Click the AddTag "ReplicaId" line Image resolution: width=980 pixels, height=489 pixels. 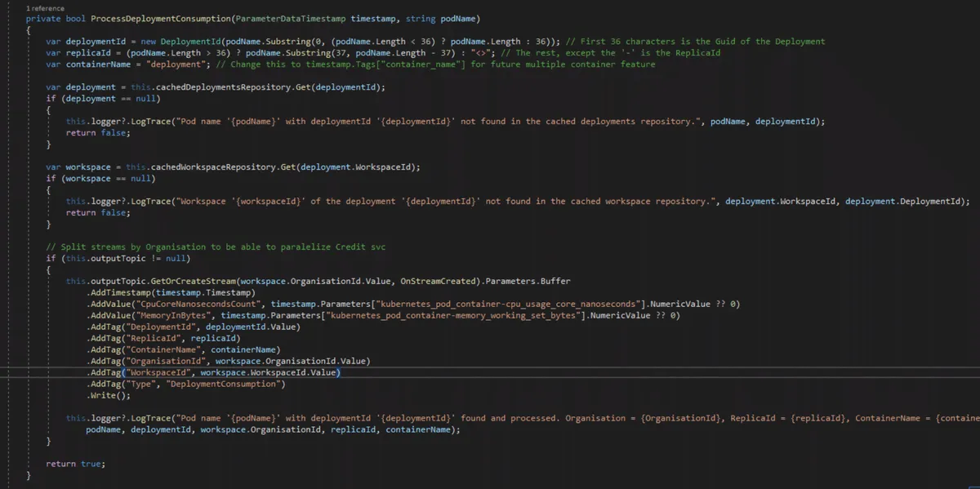[x=163, y=338]
